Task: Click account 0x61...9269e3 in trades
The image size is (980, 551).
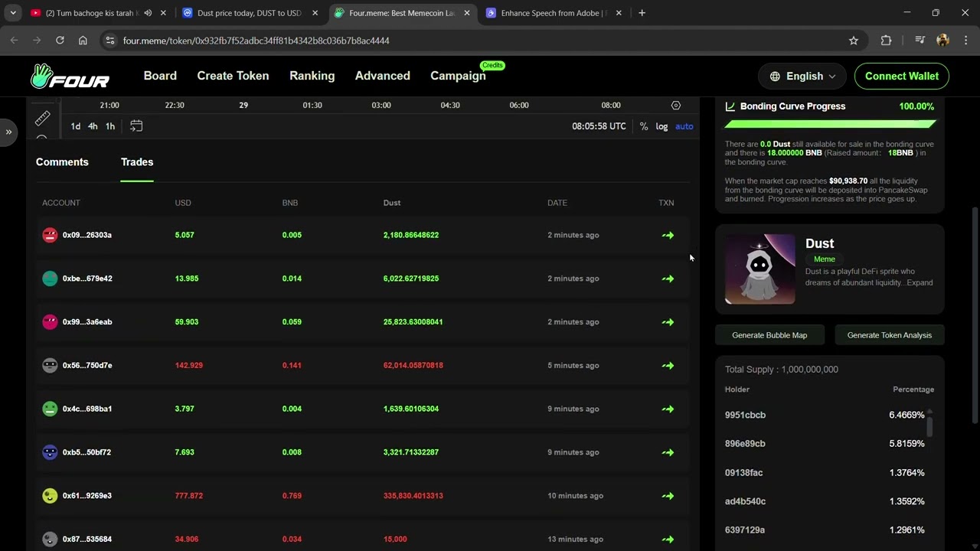Action: (87, 496)
